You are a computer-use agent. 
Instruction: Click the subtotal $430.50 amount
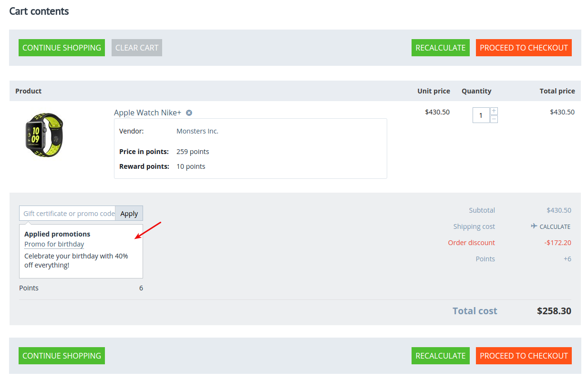(x=559, y=210)
